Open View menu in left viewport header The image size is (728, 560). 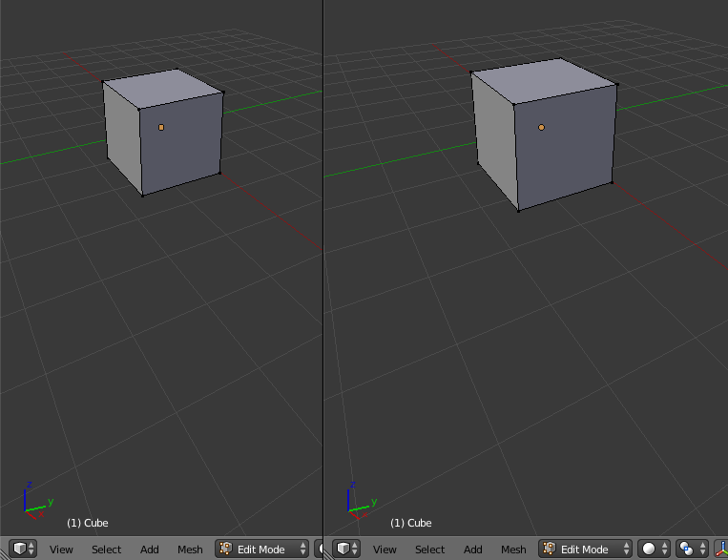(61, 550)
